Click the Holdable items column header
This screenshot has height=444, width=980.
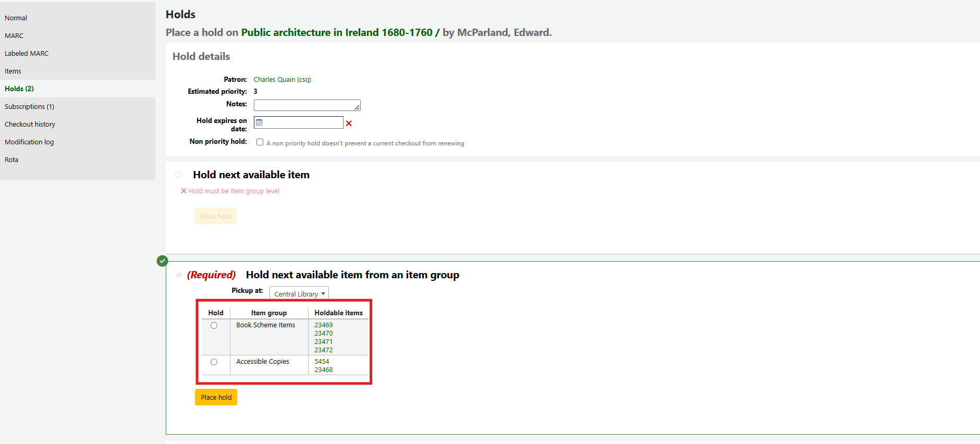tap(339, 313)
